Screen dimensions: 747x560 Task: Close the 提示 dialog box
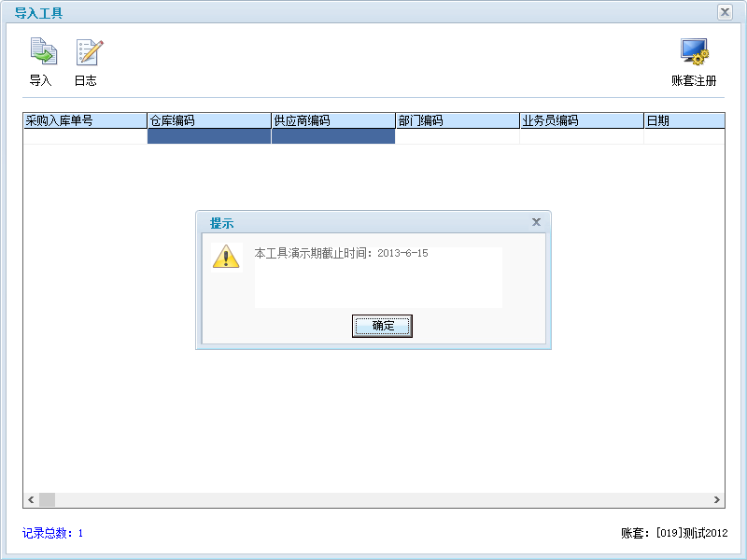point(536,222)
